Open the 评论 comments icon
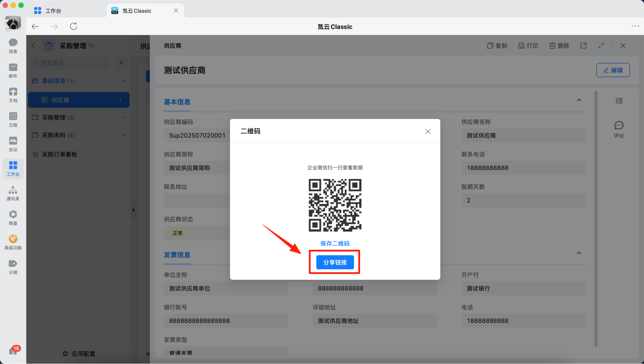Image resolution: width=644 pixels, height=364 pixels. pos(619,130)
